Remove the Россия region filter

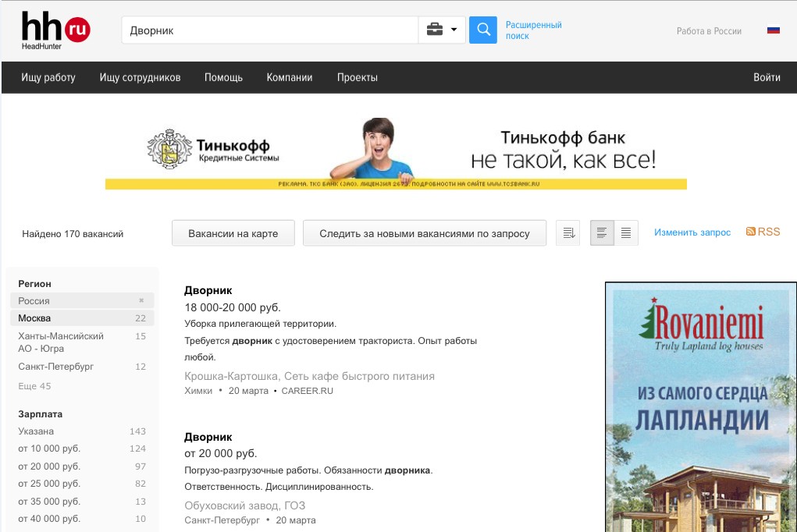[141, 300]
